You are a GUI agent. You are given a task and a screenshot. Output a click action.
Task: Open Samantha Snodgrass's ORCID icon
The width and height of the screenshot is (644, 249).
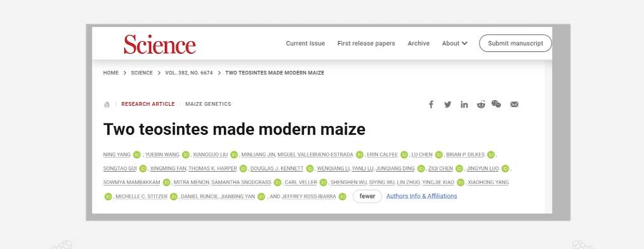point(278,182)
